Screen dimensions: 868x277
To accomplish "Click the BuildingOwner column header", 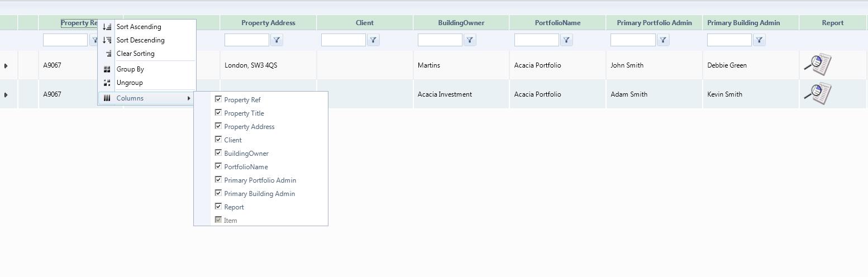I will 461,23.
